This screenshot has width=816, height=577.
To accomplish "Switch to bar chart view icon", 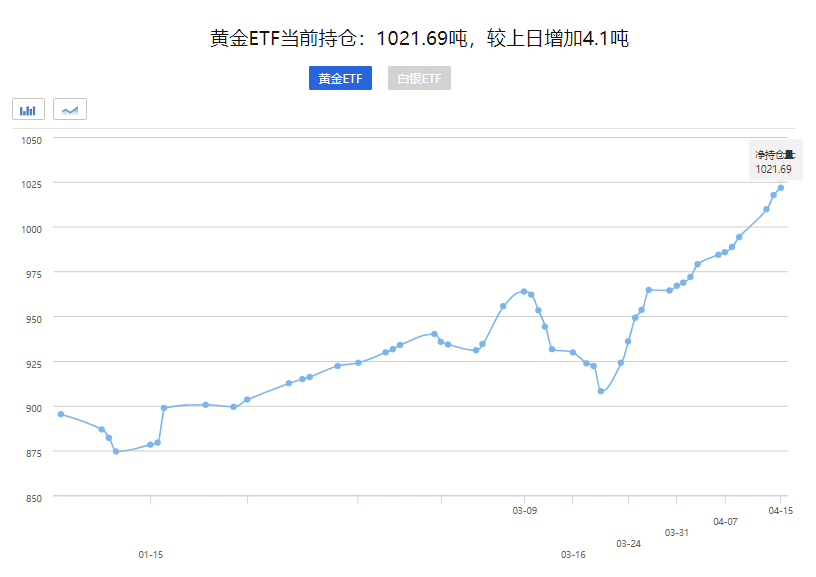I will pos(28,109).
